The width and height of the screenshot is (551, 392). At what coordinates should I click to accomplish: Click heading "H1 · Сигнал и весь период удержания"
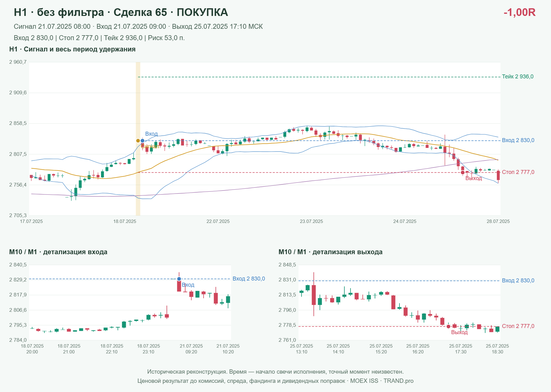click(x=72, y=49)
